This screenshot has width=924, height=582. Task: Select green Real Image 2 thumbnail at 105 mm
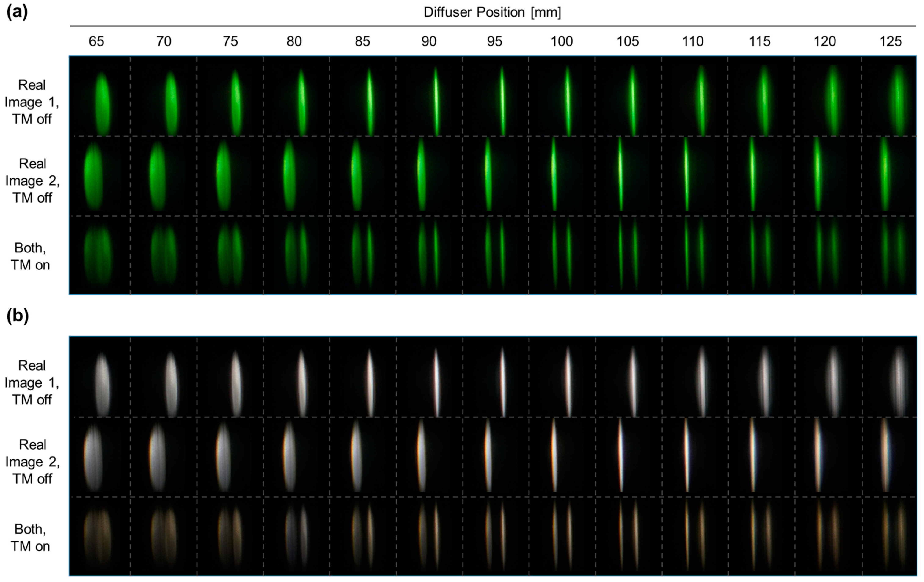tap(628, 176)
